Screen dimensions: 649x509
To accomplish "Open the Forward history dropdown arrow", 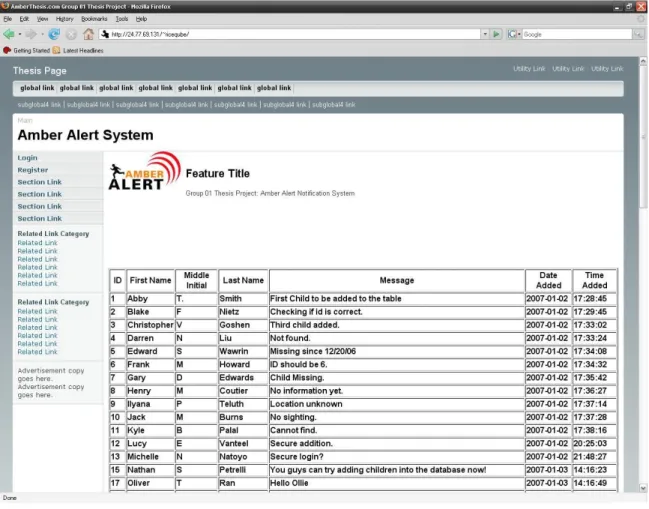I will [42, 35].
